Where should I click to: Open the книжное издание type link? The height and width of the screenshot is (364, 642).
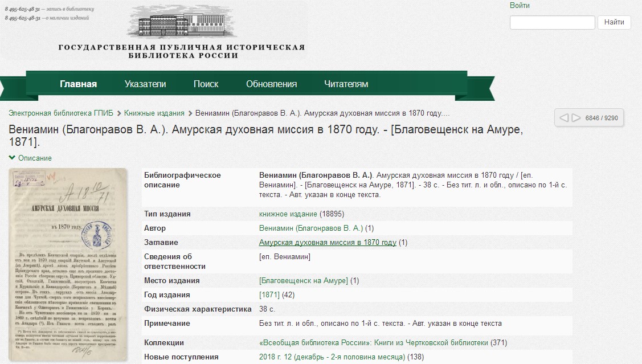tap(288, 214)
